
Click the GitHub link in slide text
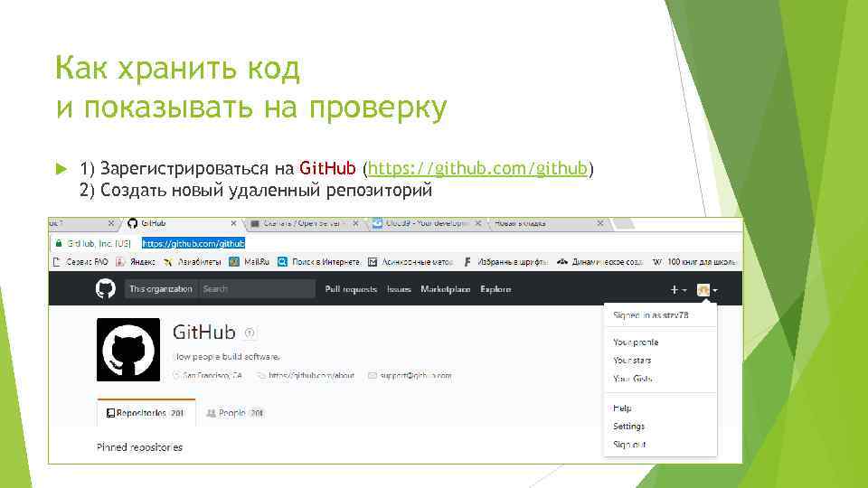tap(477, 168)
